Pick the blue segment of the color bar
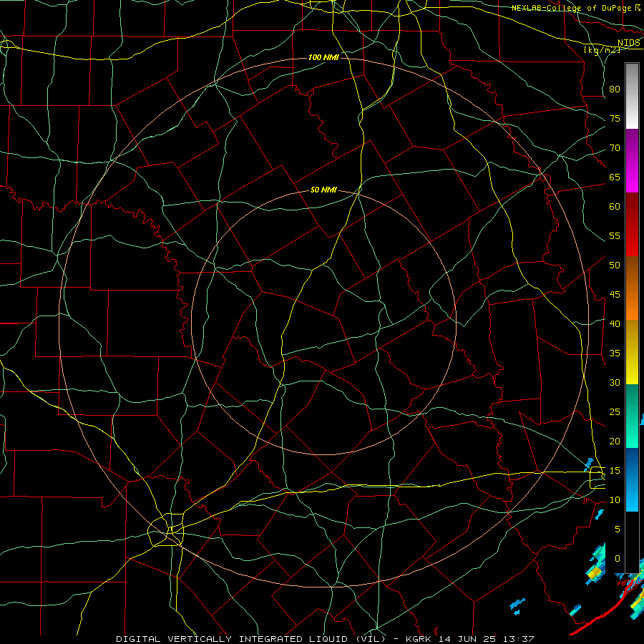This screenshot has width=644, height=644. point(632,479)
